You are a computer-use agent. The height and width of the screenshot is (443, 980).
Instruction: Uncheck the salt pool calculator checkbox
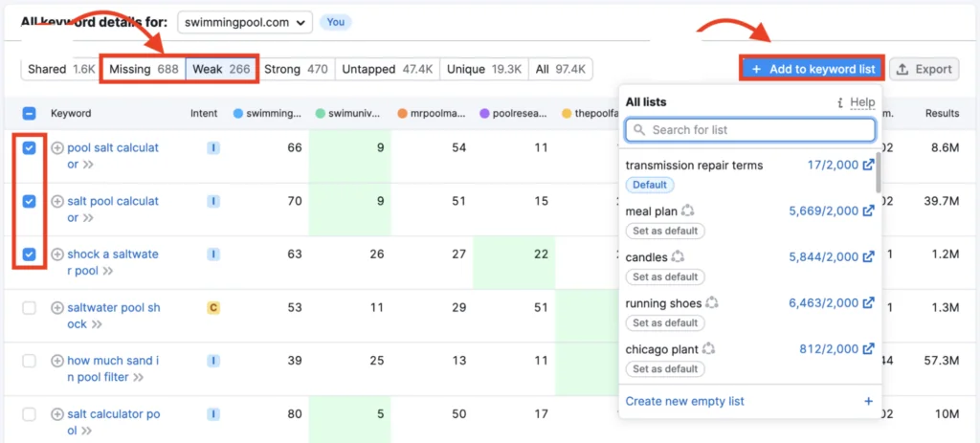coord(30,201)
